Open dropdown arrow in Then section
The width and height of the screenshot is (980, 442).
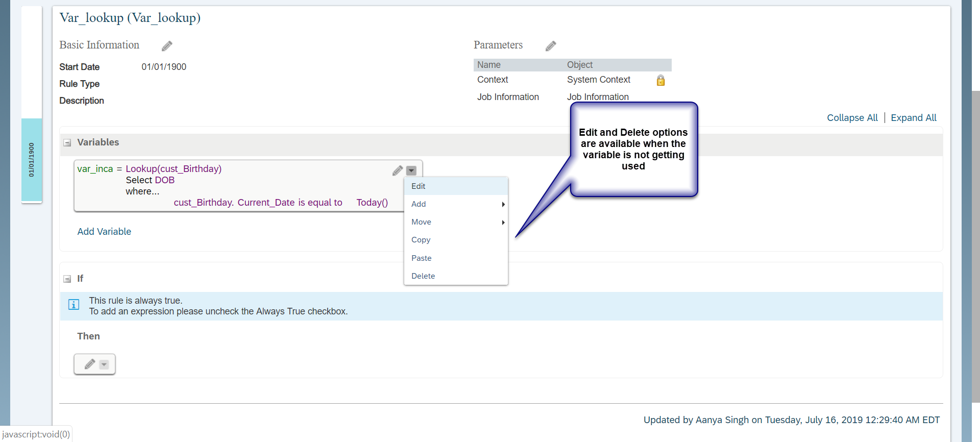click(104, 364)
